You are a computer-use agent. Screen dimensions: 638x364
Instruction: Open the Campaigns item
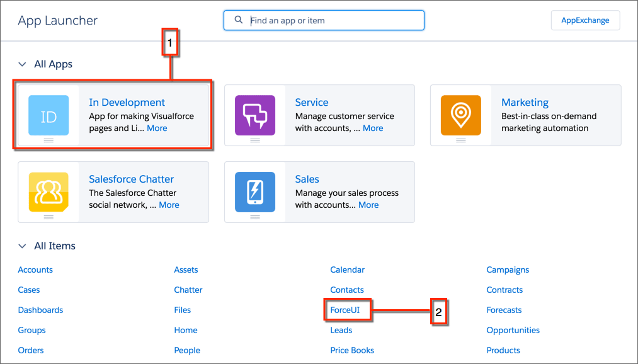[x=508, y=270]
